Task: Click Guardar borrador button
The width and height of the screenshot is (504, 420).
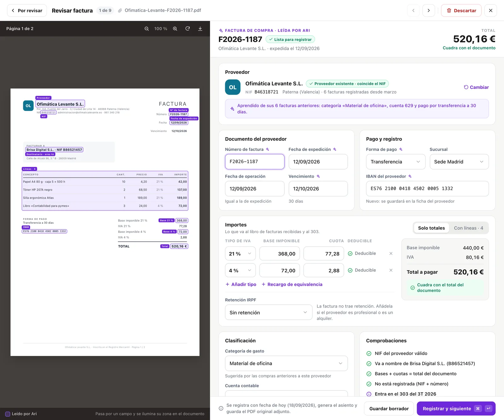Action: 389,408
